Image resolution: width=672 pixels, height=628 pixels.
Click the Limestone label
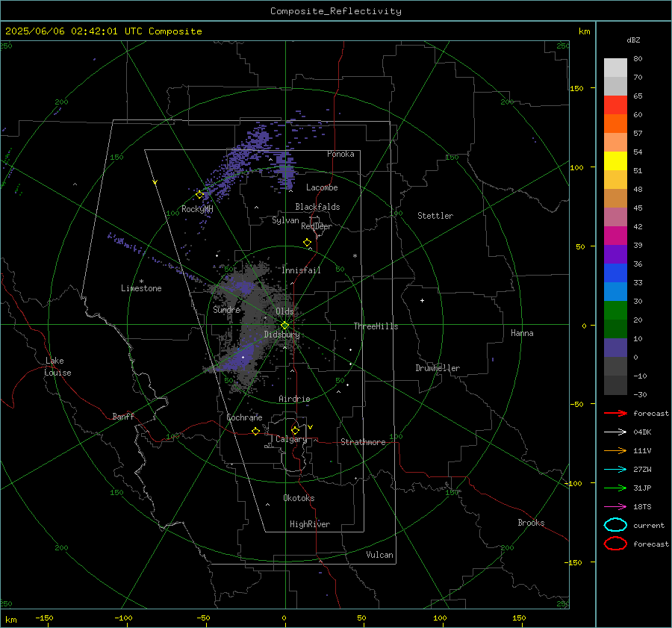pyautogui.click(x=141, y=288)
